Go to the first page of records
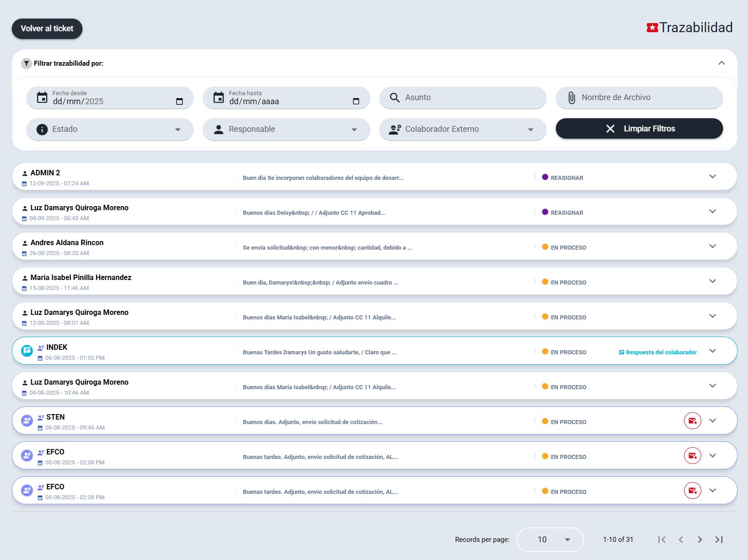The image size is (748, 560). [x=662, y=540]
